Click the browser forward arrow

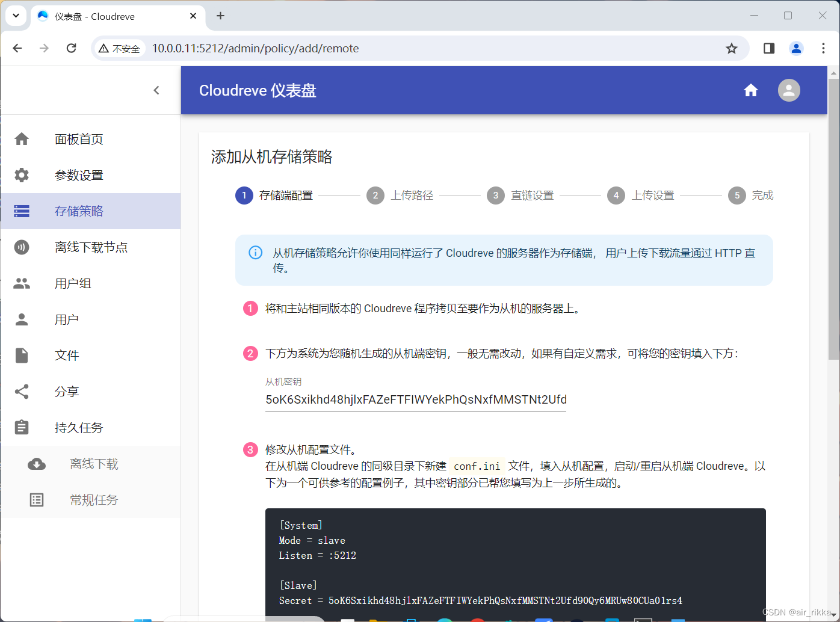pyautogui.click(x=44, y=48)
